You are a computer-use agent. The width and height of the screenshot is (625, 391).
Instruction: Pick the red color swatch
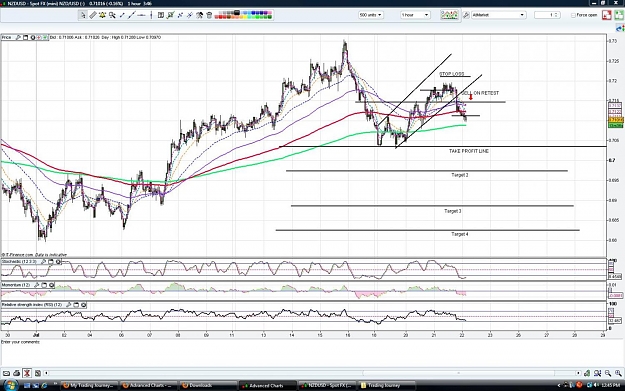[x=220, y=17]
